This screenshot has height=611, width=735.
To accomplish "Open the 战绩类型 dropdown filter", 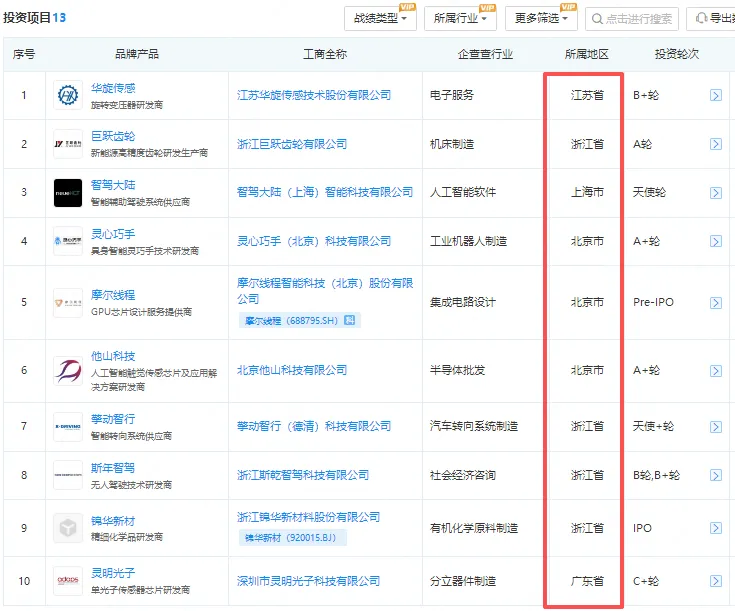I will 381,18.
